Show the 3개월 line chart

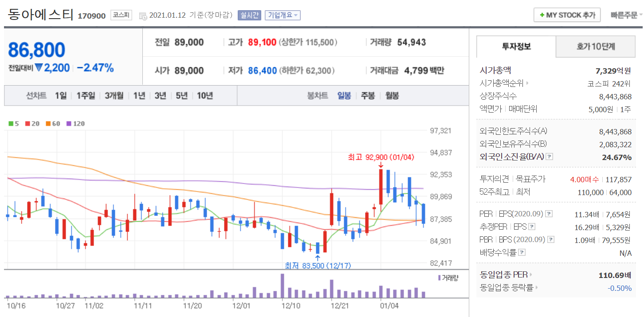point(114,96)
